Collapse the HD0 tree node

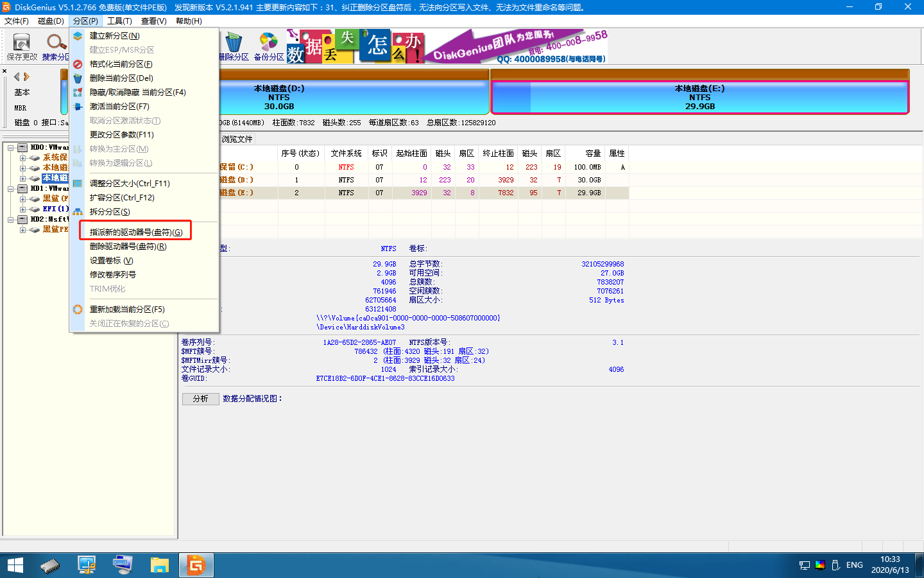pos(11,148)
